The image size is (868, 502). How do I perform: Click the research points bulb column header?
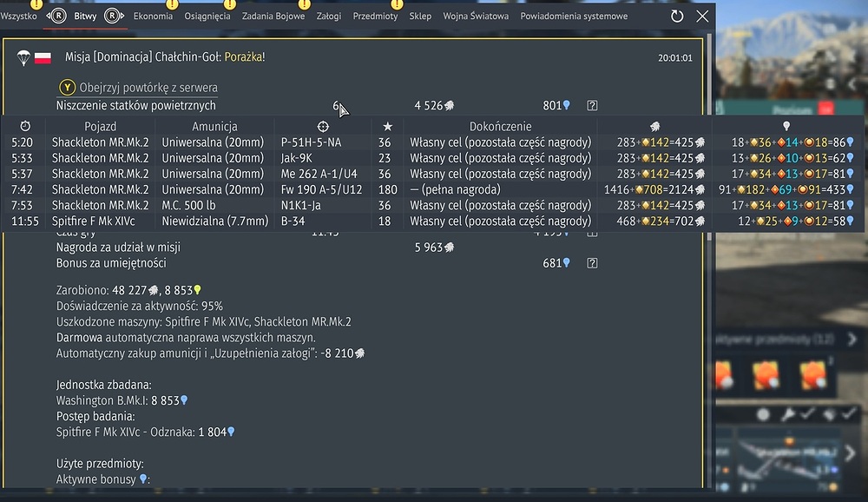click(x=786, y=126)
